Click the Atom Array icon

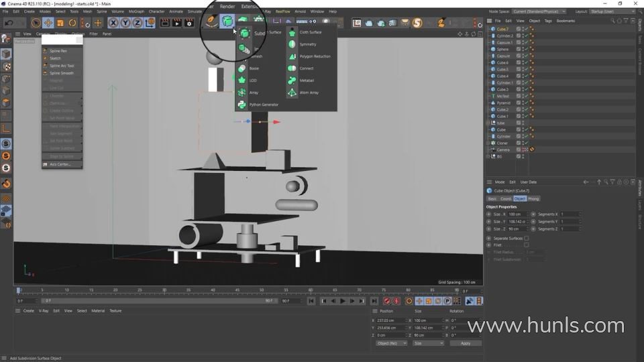tap(292, 93)
